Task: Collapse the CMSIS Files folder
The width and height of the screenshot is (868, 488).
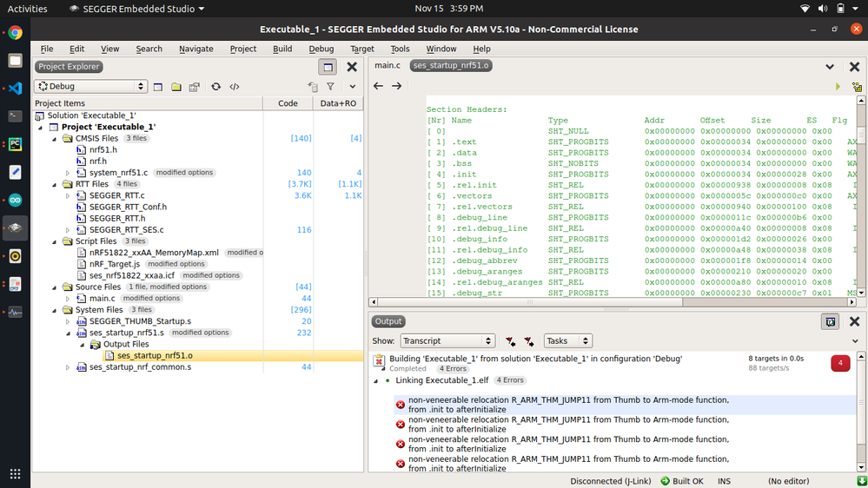Action: pos(54,139)
